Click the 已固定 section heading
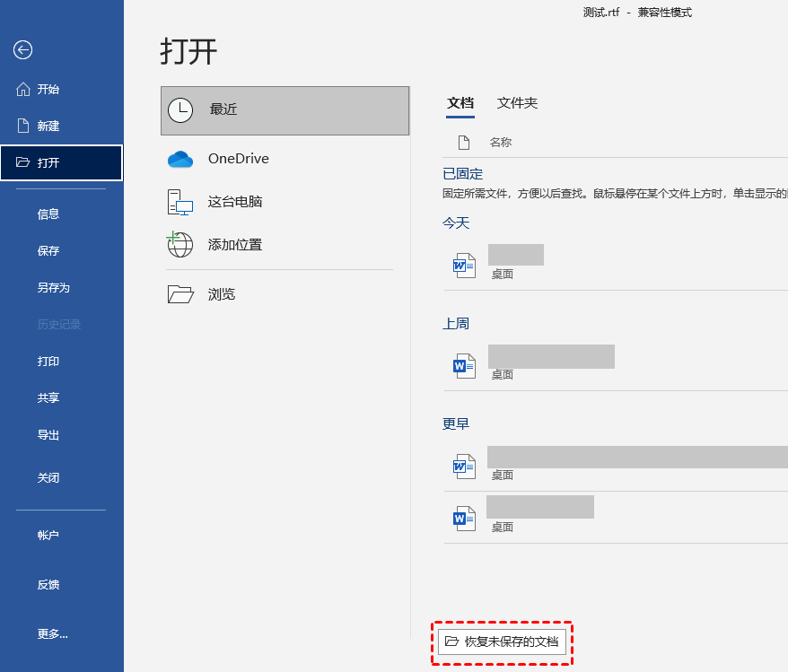Screen dimensions: 788x672 (x=462, y=174)
